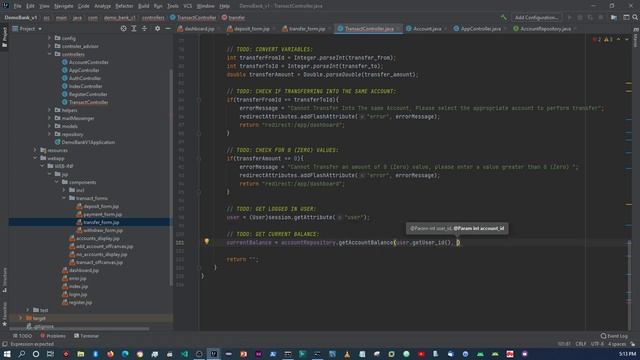Image resolution: width=640 pixels, height=360 pixels.
Task: Open the Build menu
Action: click(x=143, y=6)
